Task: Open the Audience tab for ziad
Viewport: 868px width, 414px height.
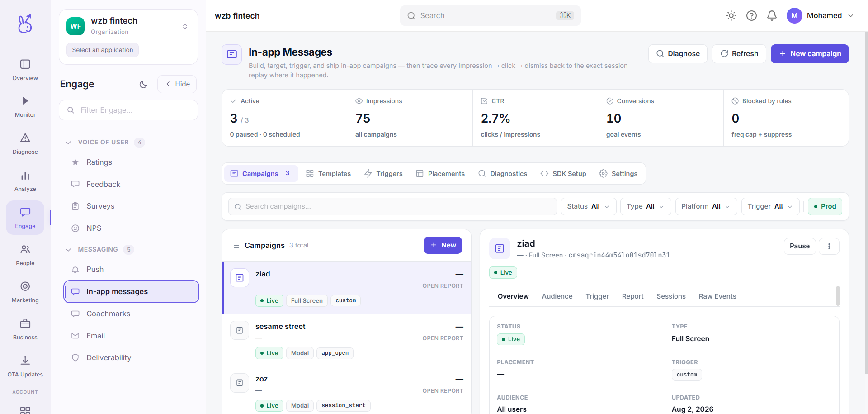Action: pos(557,296)
